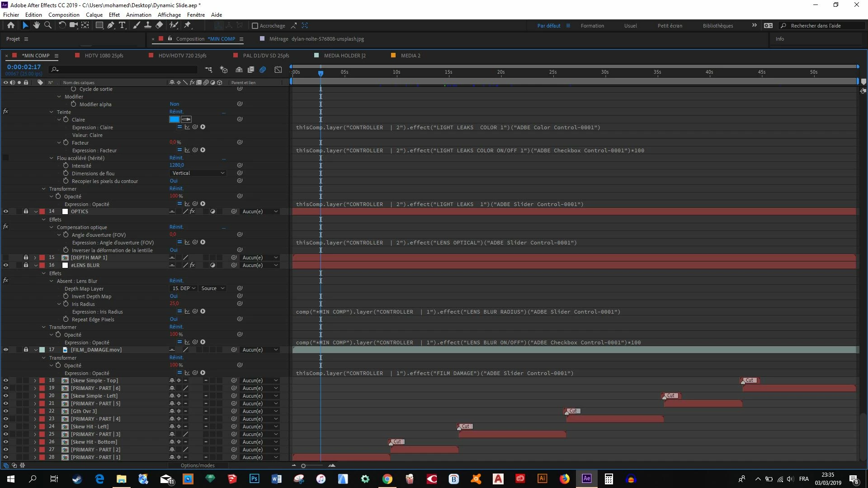
Task: Select the Hand tool
Action: pos(37,25)
